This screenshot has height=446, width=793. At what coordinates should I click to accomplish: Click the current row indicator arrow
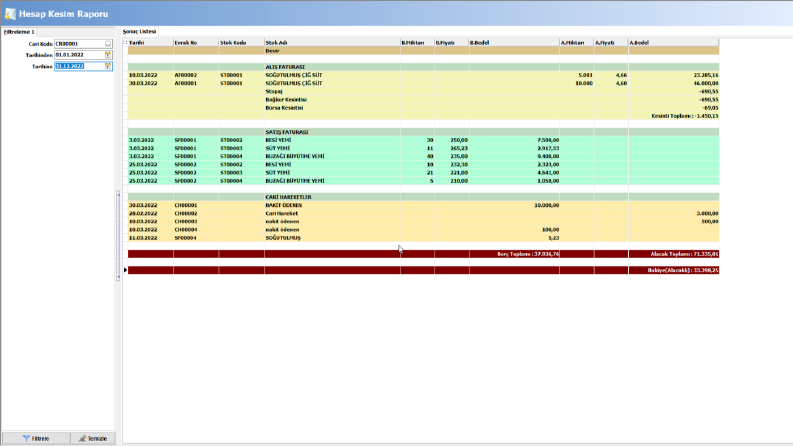(125, 270)
